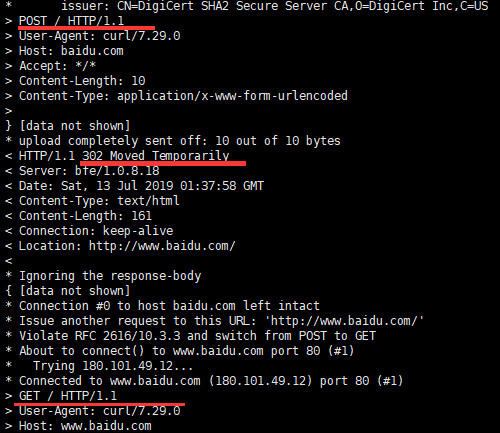The image size is (500, 433).
Task: Click the Content-Length: 161 response header
Action: point(85,216)
